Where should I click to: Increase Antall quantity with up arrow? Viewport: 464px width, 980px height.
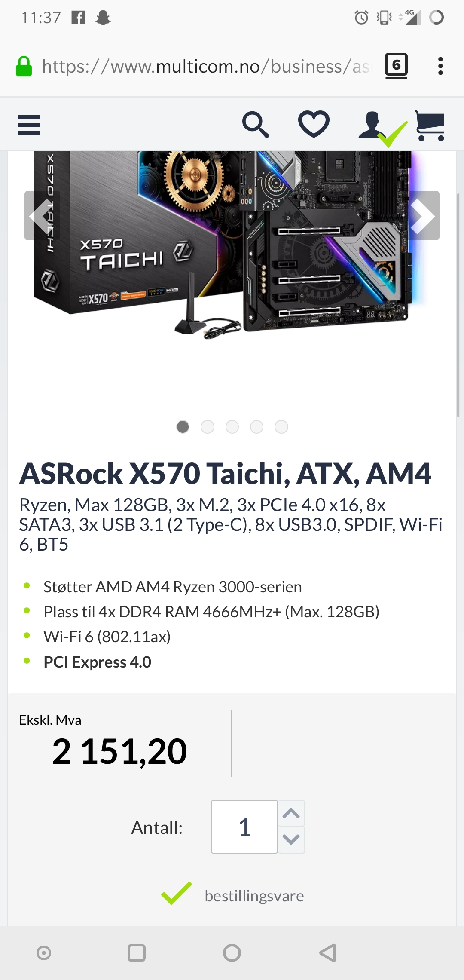tap(291, 813)
